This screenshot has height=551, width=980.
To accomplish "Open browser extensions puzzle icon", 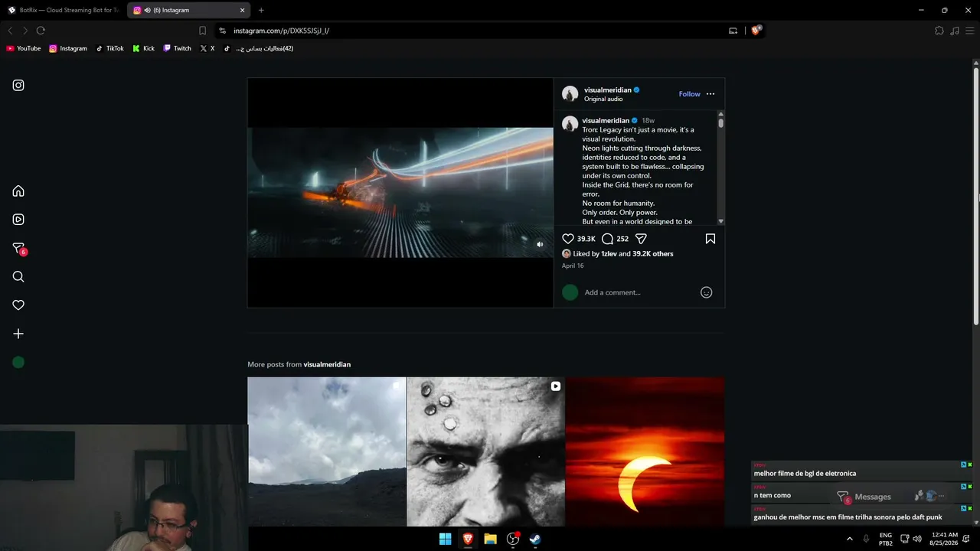I will (939, 31).
